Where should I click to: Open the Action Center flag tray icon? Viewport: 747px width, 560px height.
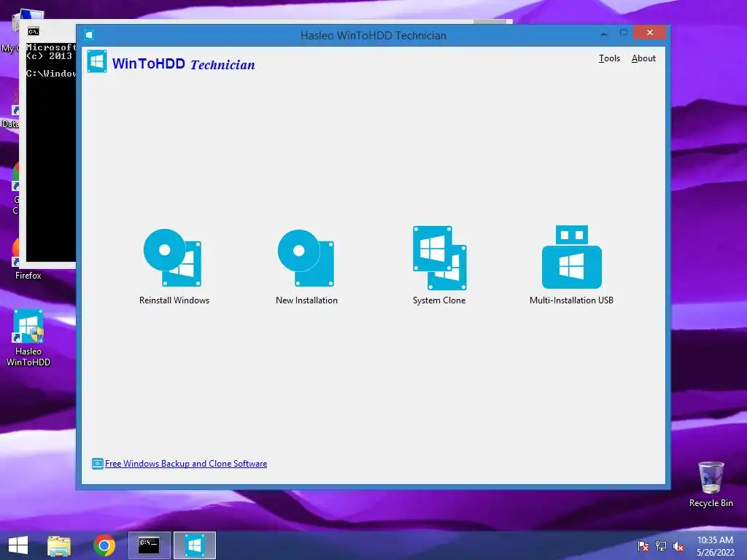pyautogui.click(x=643, y=546)
